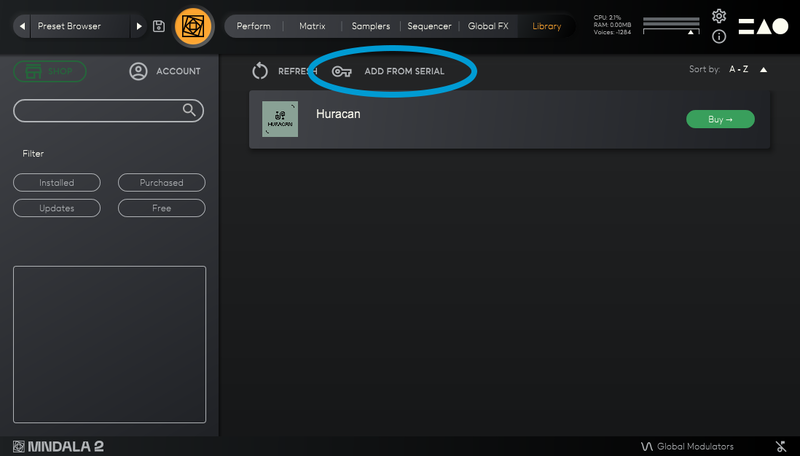Image resolution: width=800 pixels, height=456 pixels.
Task: Go to the next preset arrow
Action: (138, 26)
